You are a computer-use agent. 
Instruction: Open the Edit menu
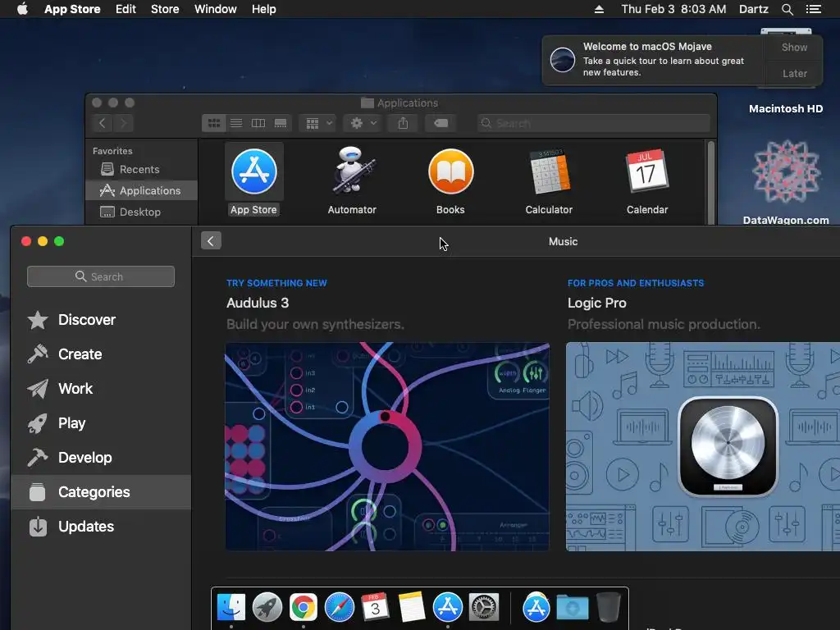(x=126, y=9)
